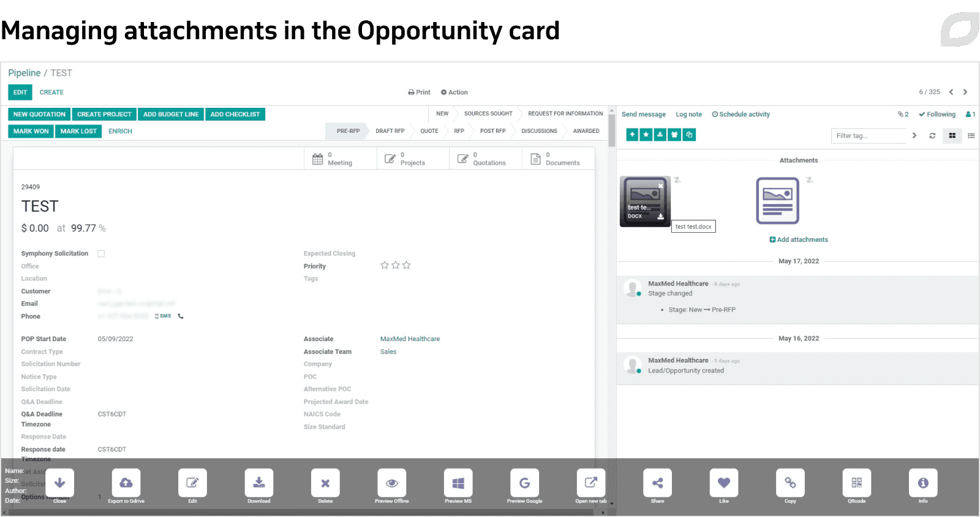Image resolution: width=980 pixels, height=517 pixels.
Task: Select the SOURCES SOUGHT stage
Action: click(488, 114)
